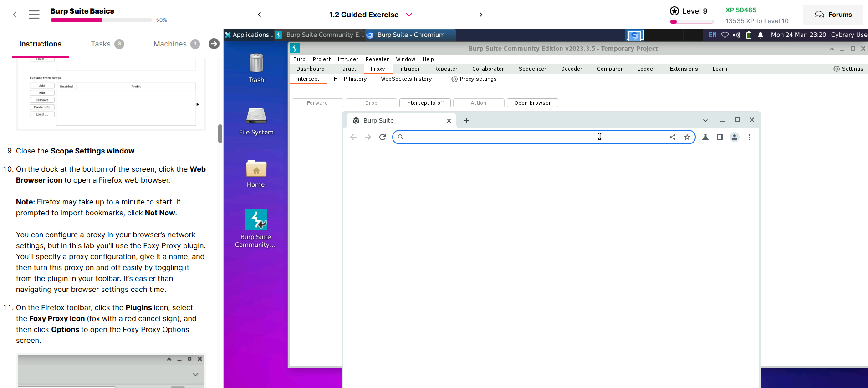
Task: Click the Chromium back arrow
Action: pyautogui.click(x=353, y=137)
